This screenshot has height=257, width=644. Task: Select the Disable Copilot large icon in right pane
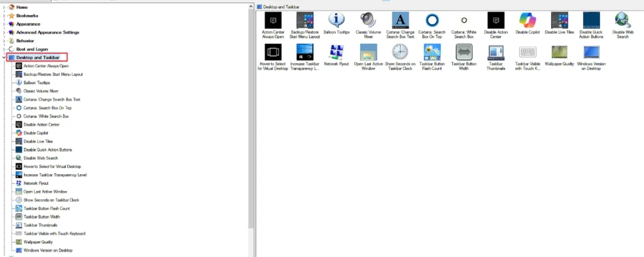pos(528,20)
